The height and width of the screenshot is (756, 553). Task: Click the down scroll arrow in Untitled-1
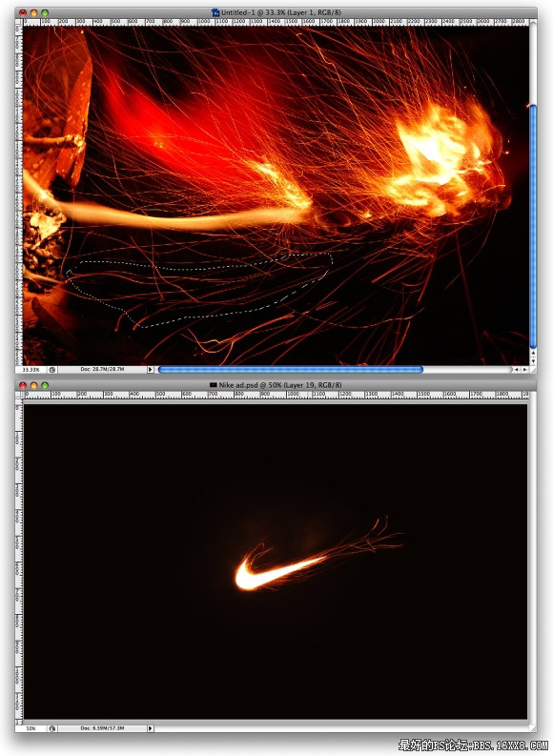[x=533, y=361]
